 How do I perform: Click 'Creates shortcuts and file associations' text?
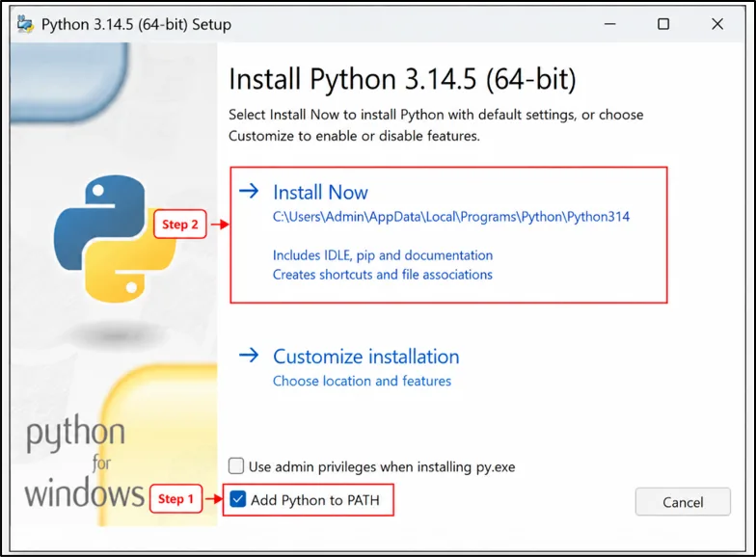click(x=383, y=275)
